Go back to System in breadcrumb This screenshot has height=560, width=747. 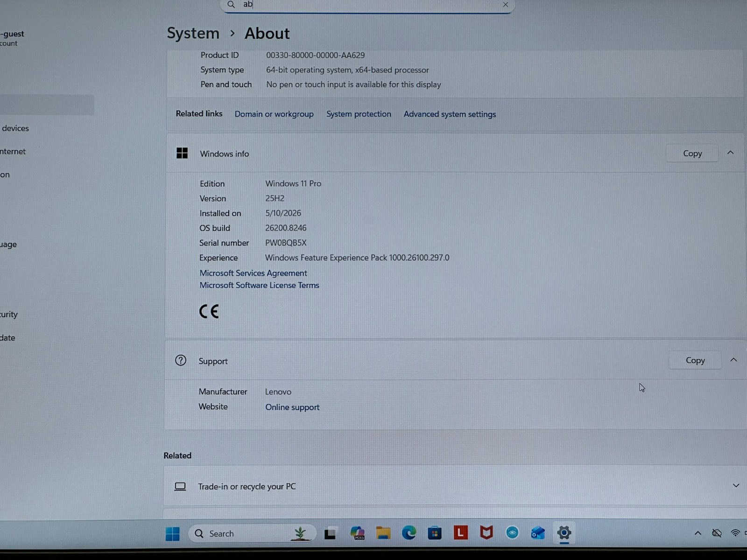click(x=193, y=34)
